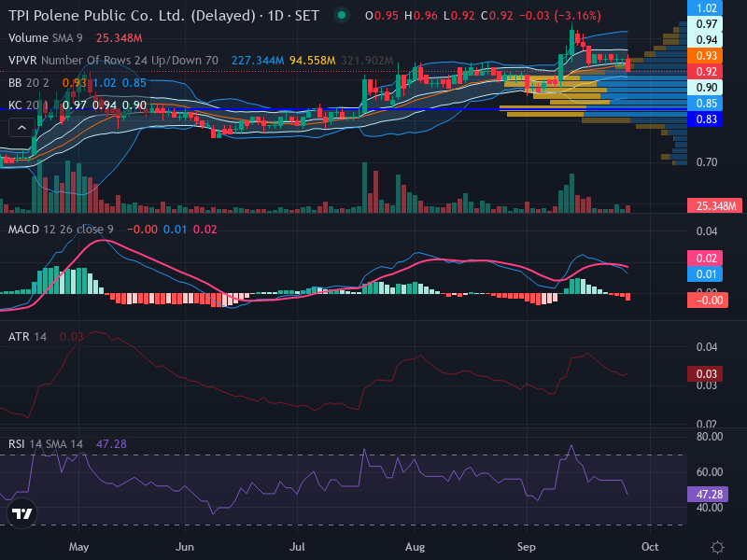Image resolution: width=747 pixels, height=560 pixels.
Task: Click the 227.344M VPVR up volume value
Action: pyautogui.click(x=258, y=61)
